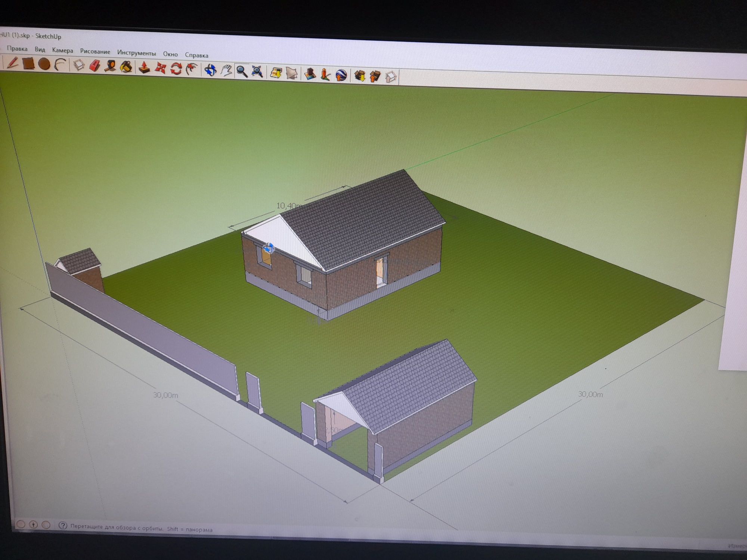The image size is (747, 560).
Task: Select the Orbit camera tool
Action: [210, 70]
